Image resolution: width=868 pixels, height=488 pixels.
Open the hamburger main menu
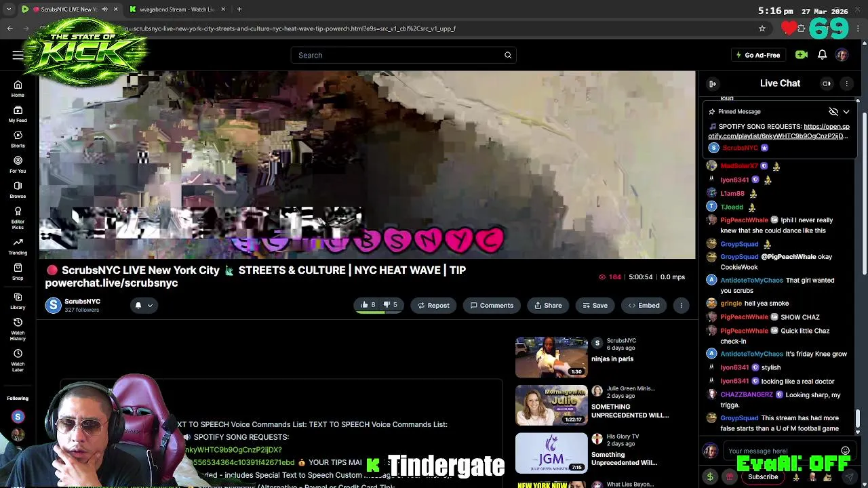(18, 56)
